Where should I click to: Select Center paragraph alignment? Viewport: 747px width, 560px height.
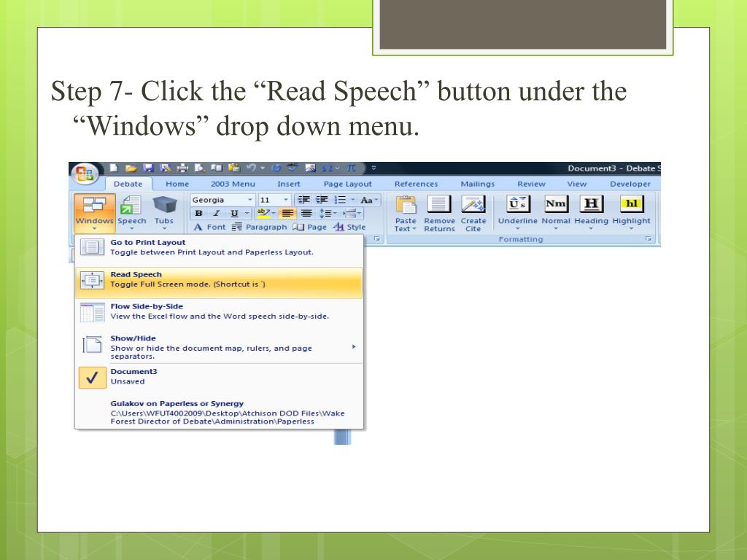306,214
